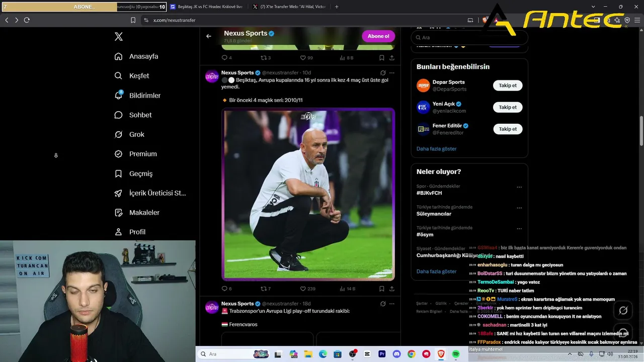Open the Depar Sports profile name
Image resolution: width=644 pixels, height=362 pixels.
pos(449,82)
